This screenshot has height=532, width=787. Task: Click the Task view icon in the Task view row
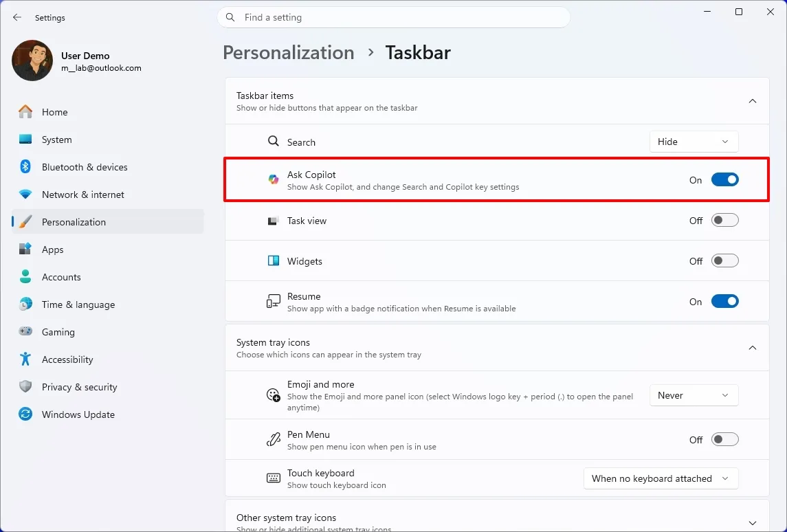tap(273, 221)
